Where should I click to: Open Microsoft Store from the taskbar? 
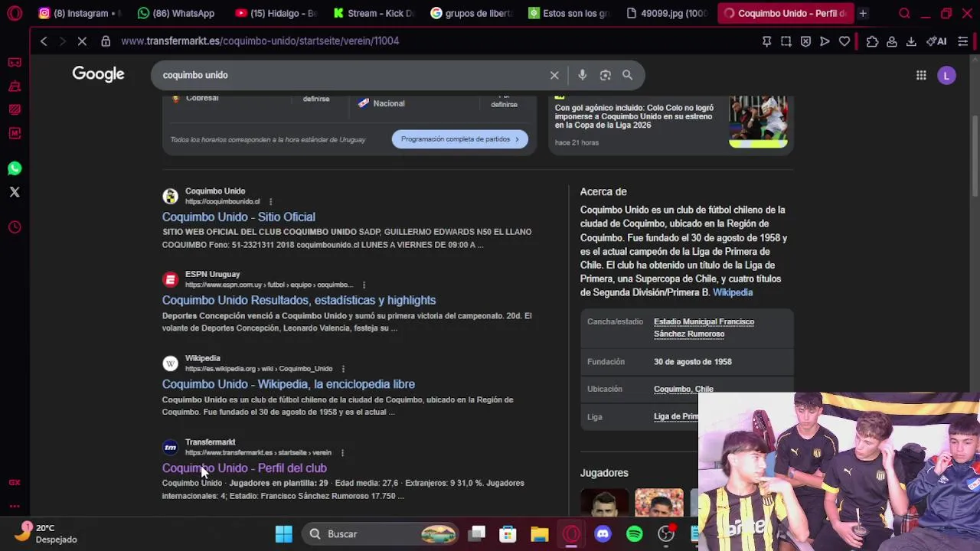click(508, 534)
